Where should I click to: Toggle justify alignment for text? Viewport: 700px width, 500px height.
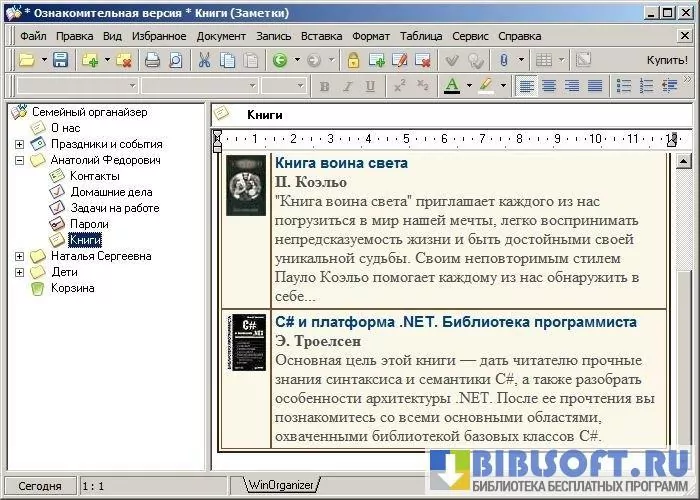click(x=595, y=86)
